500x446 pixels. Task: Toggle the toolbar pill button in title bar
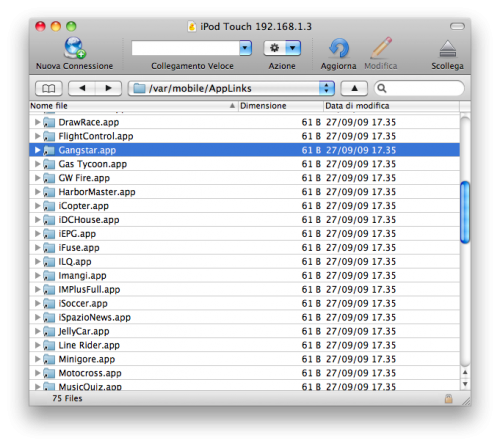[x=457, y=26]
